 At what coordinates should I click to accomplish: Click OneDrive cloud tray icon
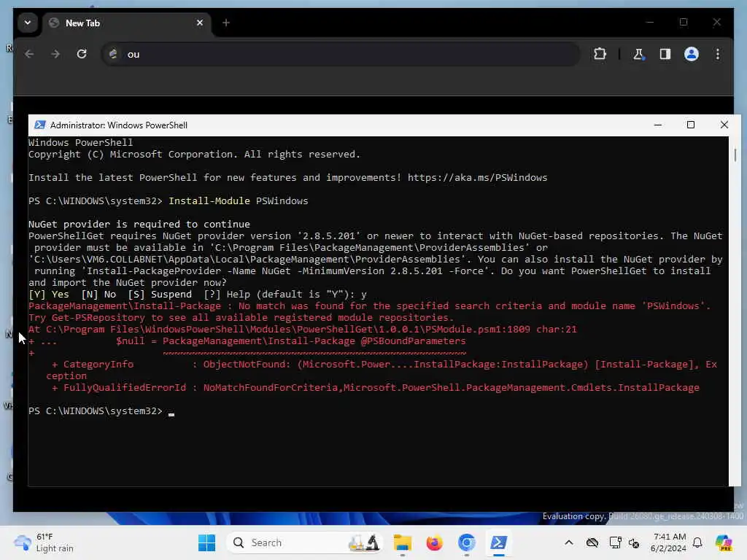(x=592, y=542)
